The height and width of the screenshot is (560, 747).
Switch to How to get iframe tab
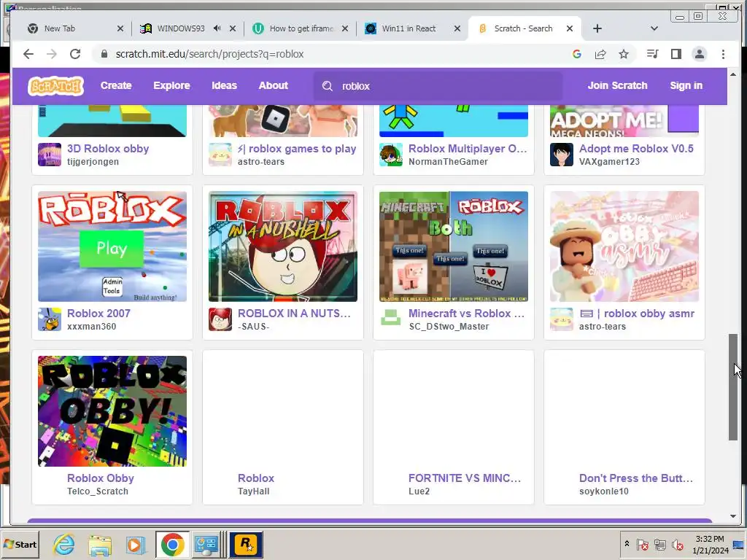tap(301, 28)
